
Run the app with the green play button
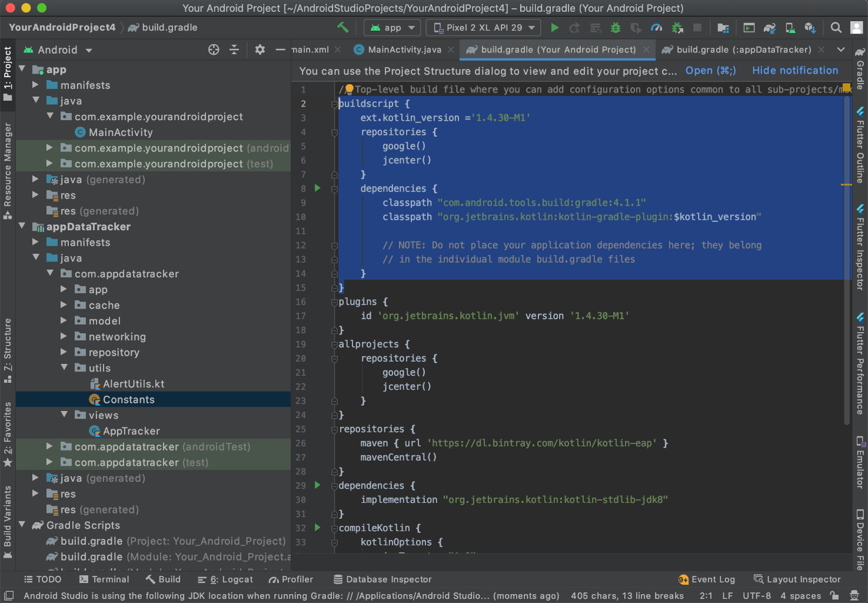click(554, 28)
